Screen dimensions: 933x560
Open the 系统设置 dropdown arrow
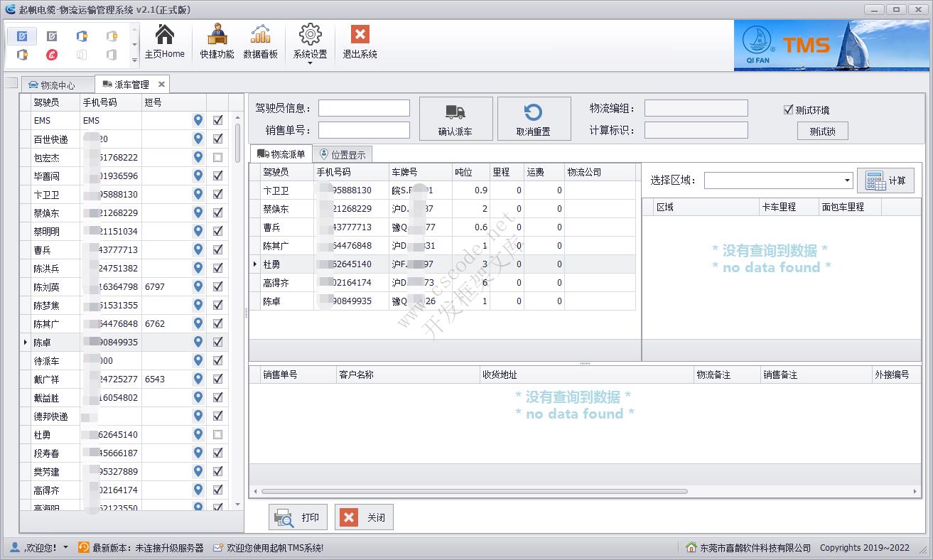(x=311, y=63)
